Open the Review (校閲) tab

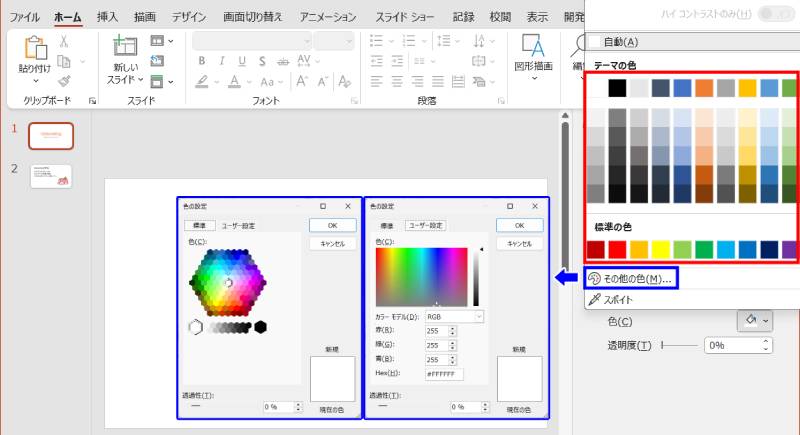point(501,17)
